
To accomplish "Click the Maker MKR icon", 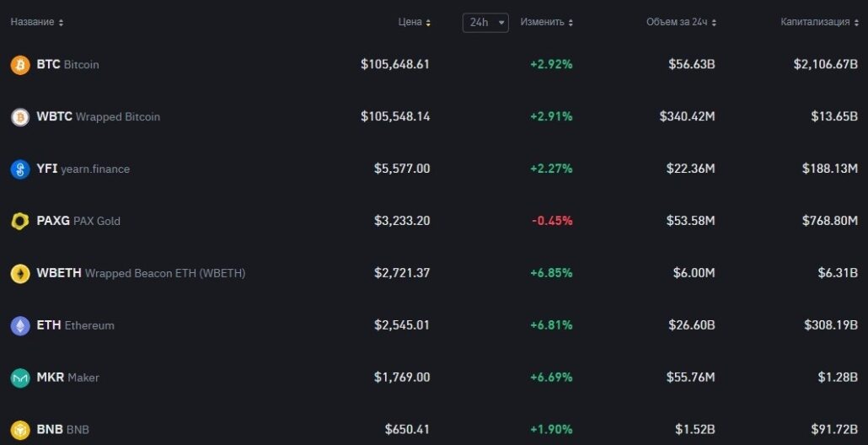I will [x=20, y=378].
